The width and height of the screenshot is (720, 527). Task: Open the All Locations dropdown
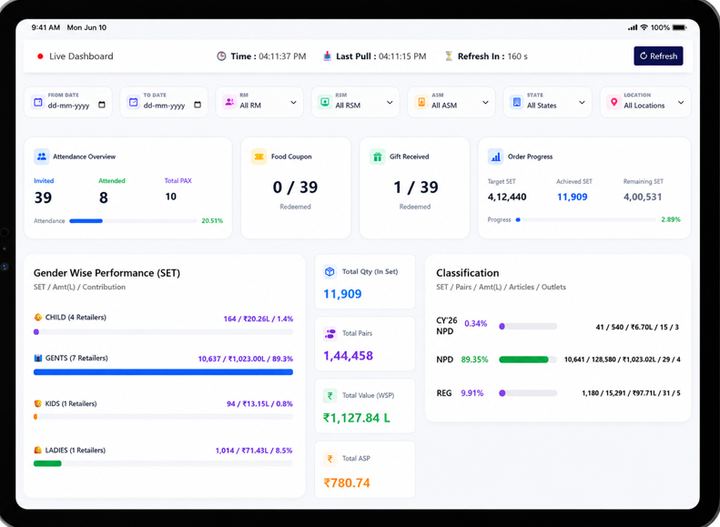pyautogui.click(x=645, y=102)
